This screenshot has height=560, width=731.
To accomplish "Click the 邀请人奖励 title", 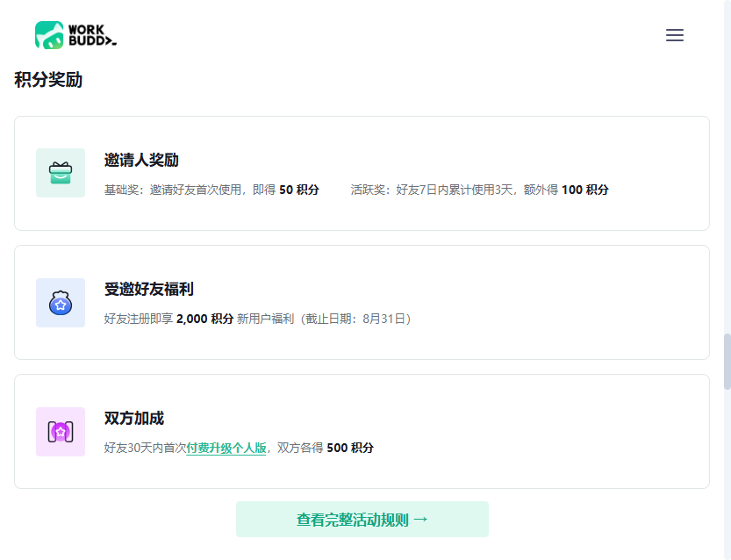I will (141, 160).
